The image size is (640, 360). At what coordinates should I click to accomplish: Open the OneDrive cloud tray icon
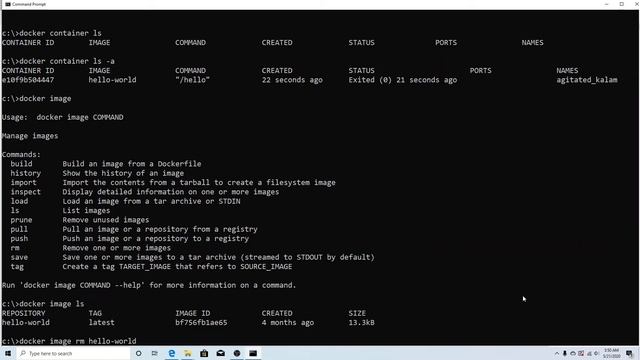tap(573, 353)
